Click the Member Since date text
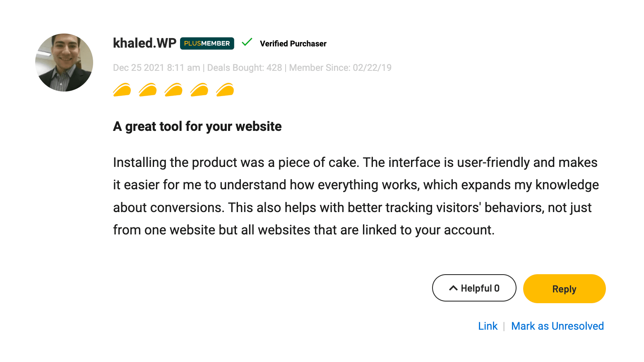Viewport: 644px width, 362px height. (340, 68)
